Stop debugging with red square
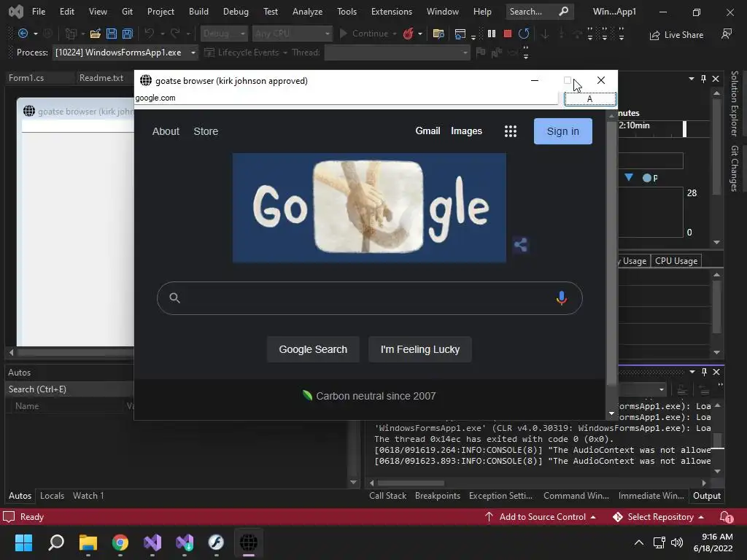The image size is (747, 560). (508, 34)
